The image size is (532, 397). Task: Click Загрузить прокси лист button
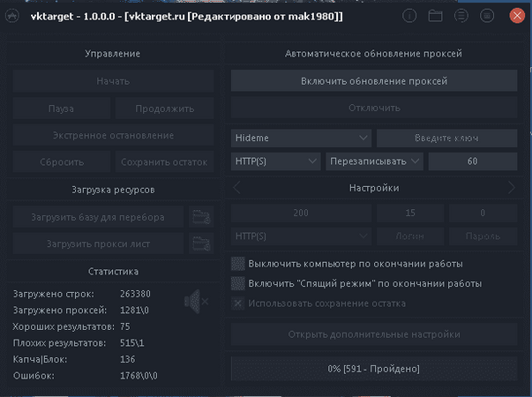point(98,243)
